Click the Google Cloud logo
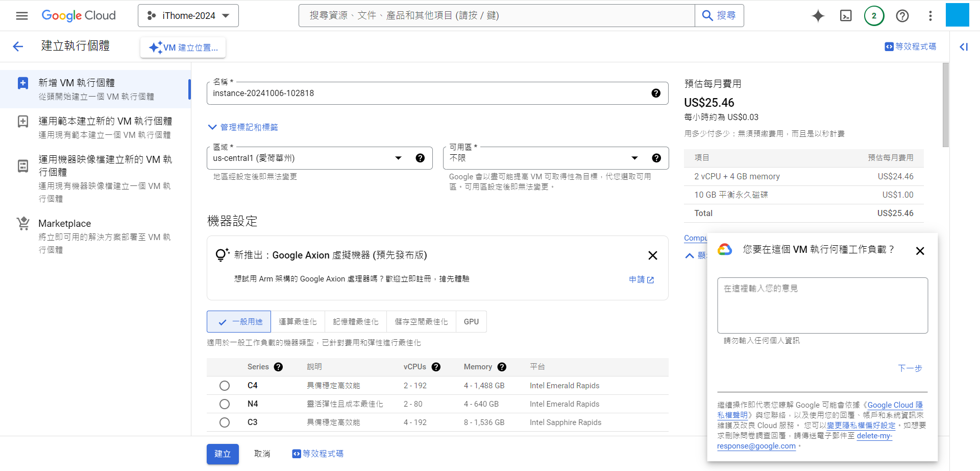This screenshot has height=471, width=980. (79, 16)
